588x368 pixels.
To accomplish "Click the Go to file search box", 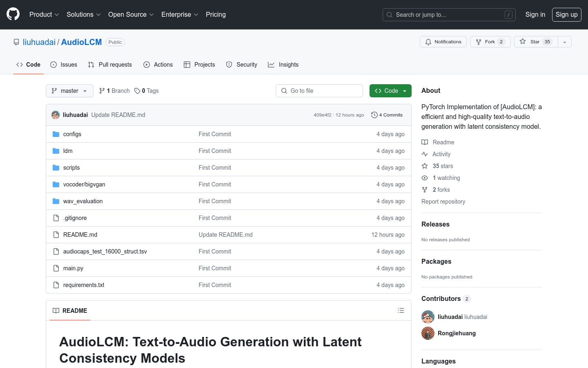I will 319,91.
